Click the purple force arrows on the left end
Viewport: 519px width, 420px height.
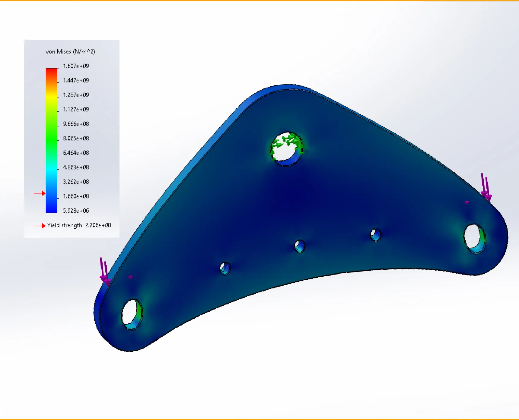coord(104,271)
